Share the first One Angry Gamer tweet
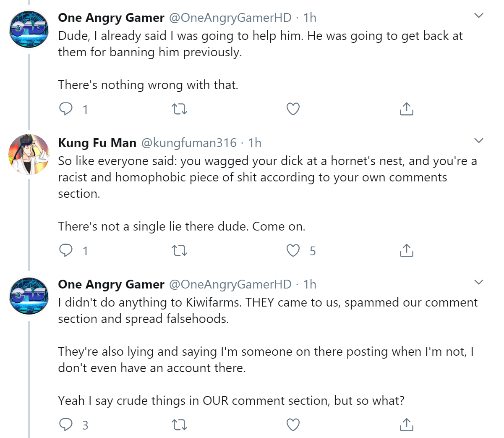 [x=406, y=109]
